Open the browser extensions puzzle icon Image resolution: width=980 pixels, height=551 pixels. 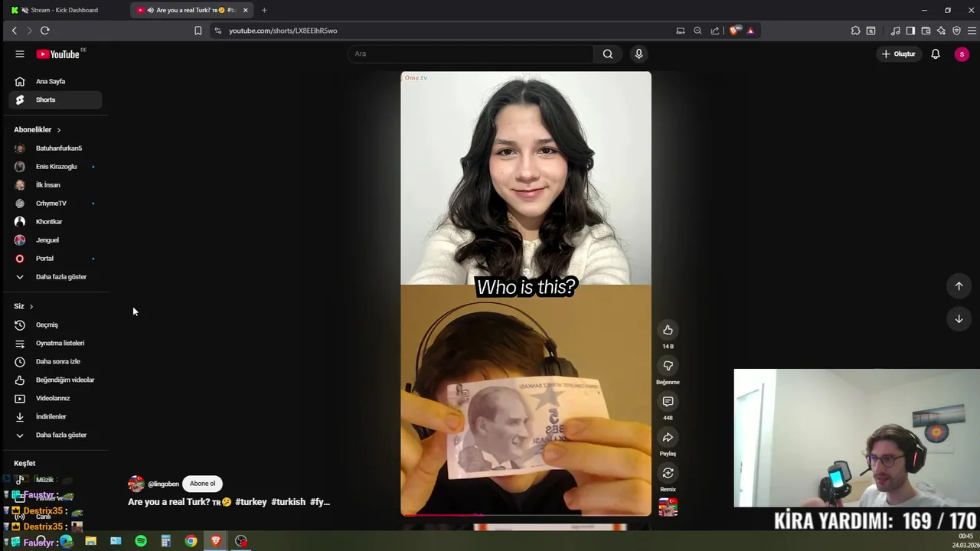point(855,31)
